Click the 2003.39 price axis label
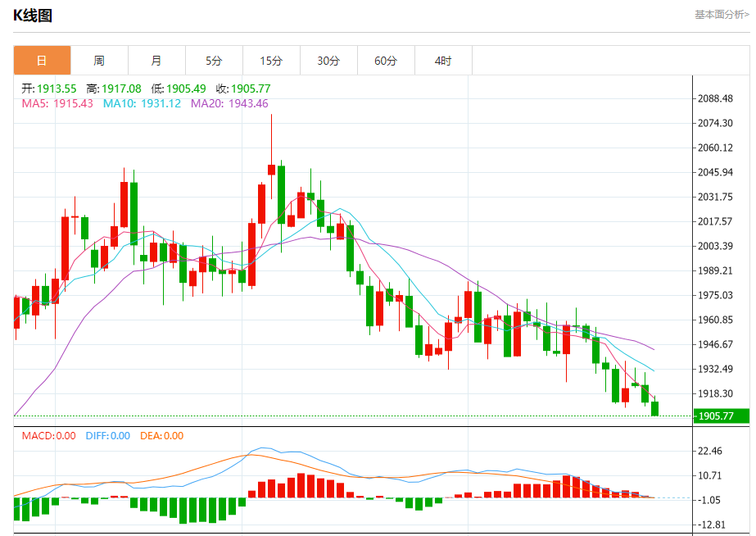Image resolution: width=756 pixels, height=536 pixels. tap(716, 246)
